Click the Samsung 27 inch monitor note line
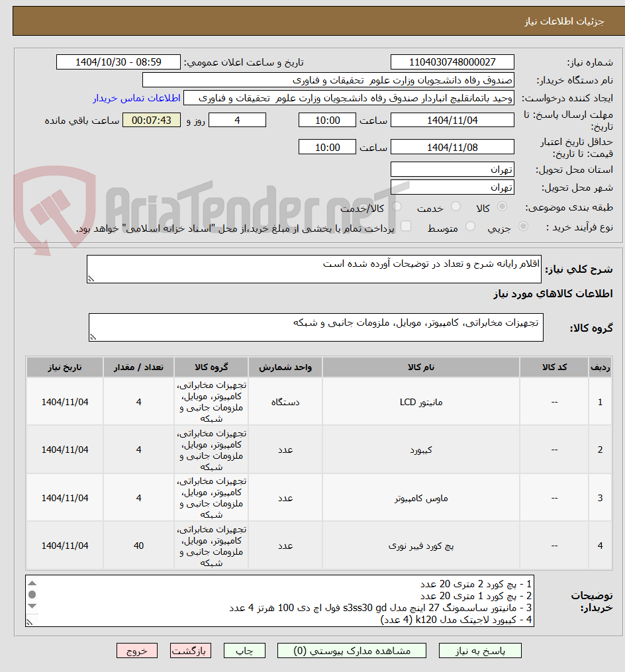The height and width of the screenshot is (672, 625). pyautogui.click(x=380, y=608)
